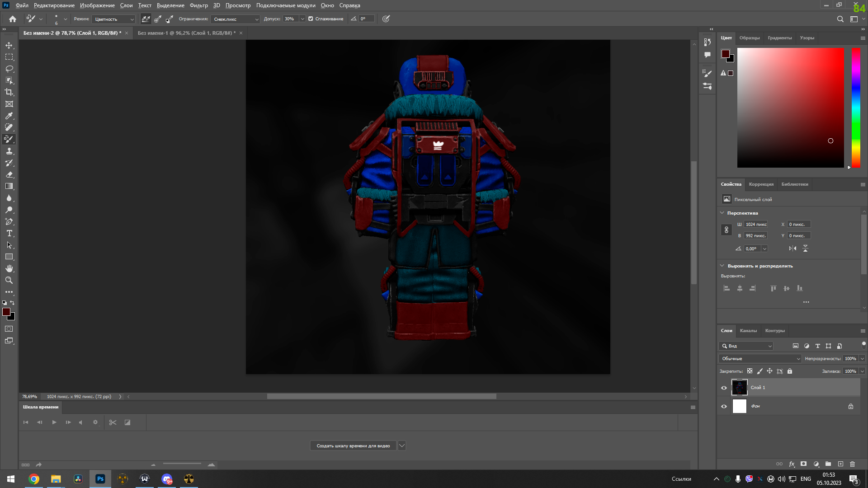Toggle layer filter on/off switch
868x488 pixels.
click(863, 346)
